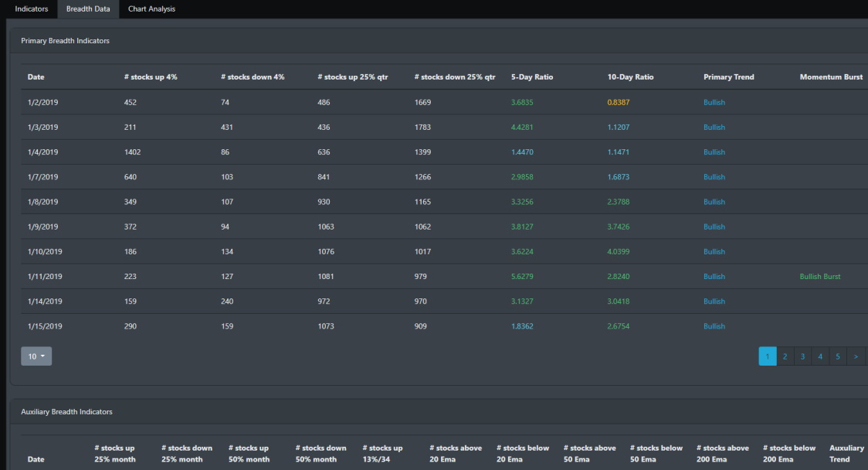The image size is (868, 470).
Task: Click the # stocks above 20 Ema header
Action: [x=456, y=454]
